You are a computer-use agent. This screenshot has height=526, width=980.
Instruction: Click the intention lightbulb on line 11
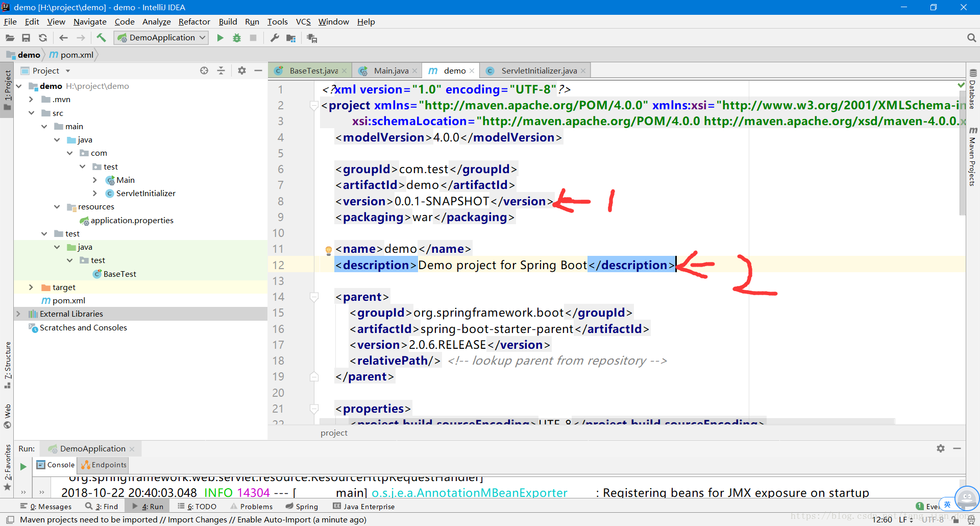point(329,250)
